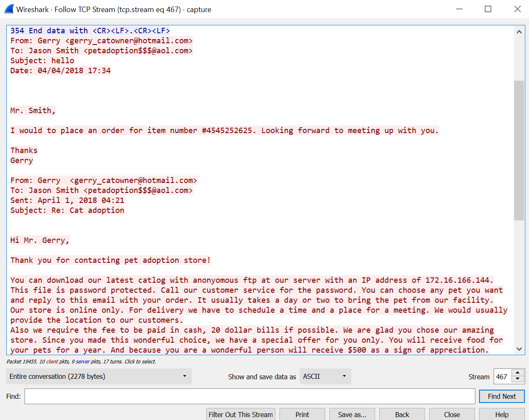Screen dimensions: 529x420
Task: Click the 'server' link in packet summary
Action: (x=82, y=361)
